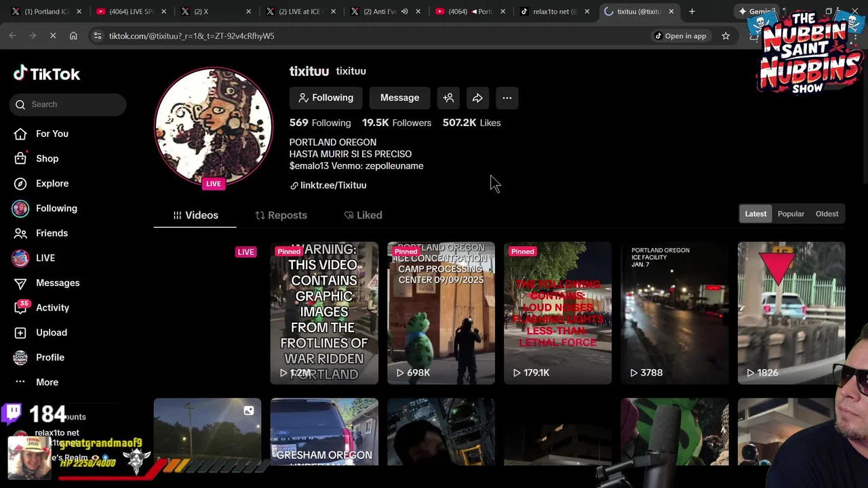
Task: Sort videos by Popular
Action: (791, 213)
